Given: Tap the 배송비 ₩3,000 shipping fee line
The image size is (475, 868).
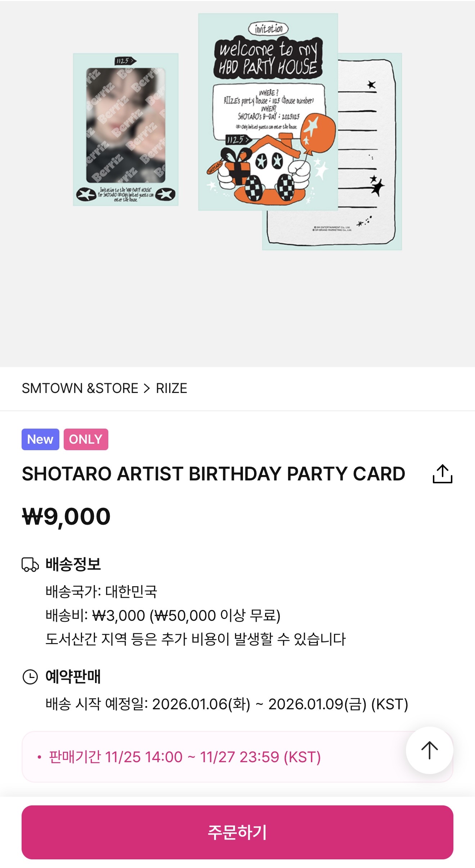Looking at the screenshot, I should (x=163, y=615).
